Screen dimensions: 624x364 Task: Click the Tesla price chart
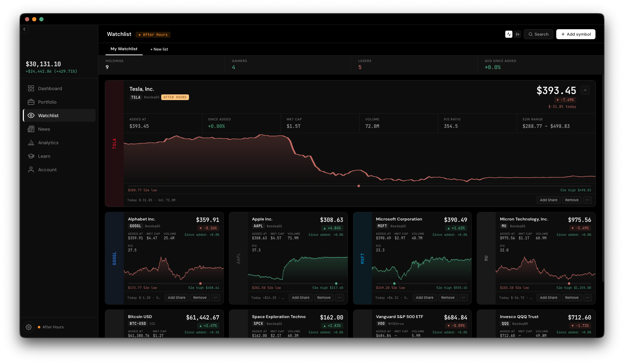coord(359,158)
